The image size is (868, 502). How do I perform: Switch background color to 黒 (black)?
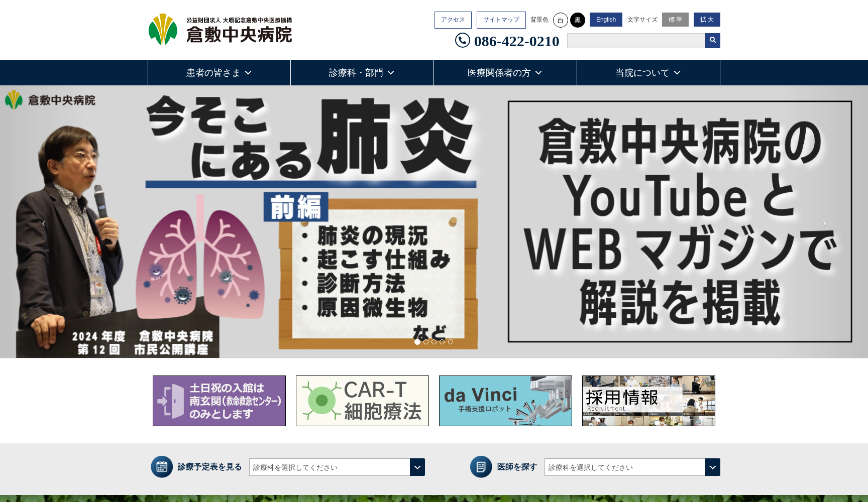578,20
